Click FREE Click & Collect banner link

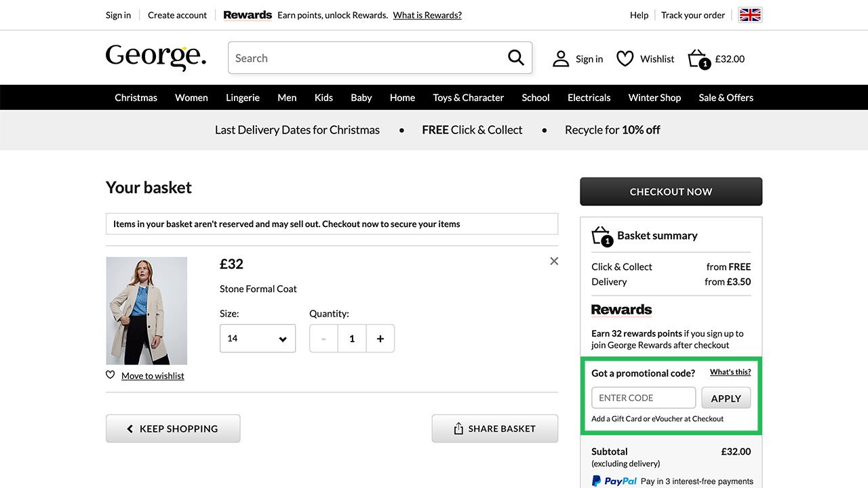point(472,130)
